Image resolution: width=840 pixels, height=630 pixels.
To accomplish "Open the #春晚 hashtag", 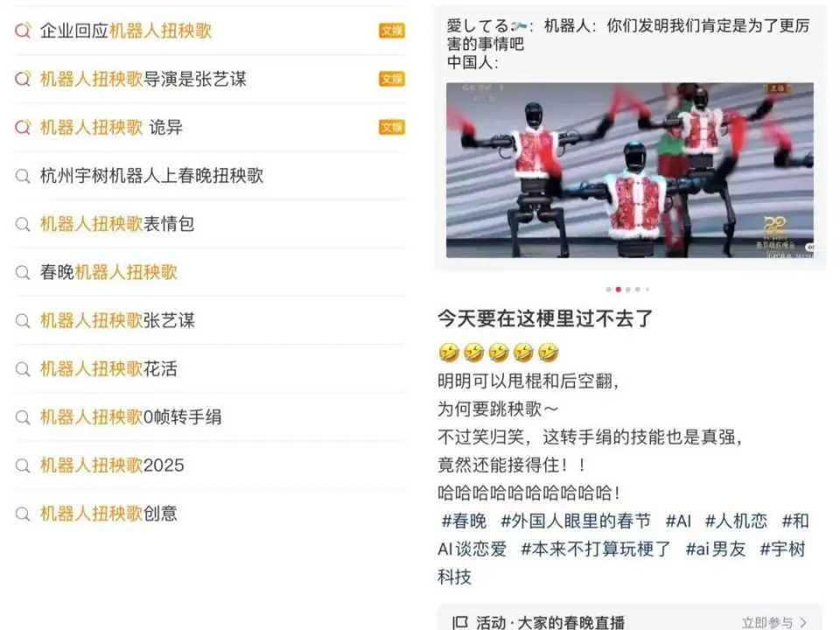I will coord(464,521).
